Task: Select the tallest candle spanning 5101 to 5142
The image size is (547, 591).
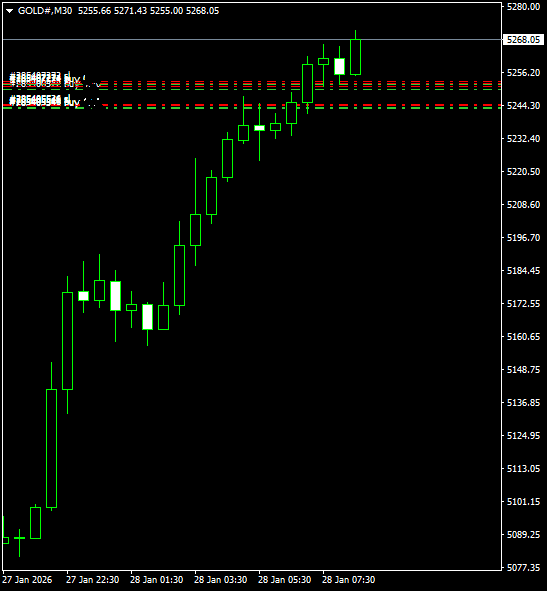Action: (52, 448)
